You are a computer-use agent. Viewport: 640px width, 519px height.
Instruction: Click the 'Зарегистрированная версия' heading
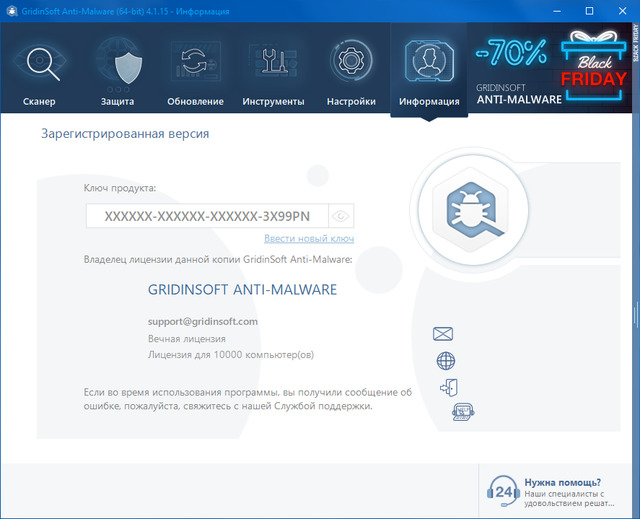tap(125, 134)
